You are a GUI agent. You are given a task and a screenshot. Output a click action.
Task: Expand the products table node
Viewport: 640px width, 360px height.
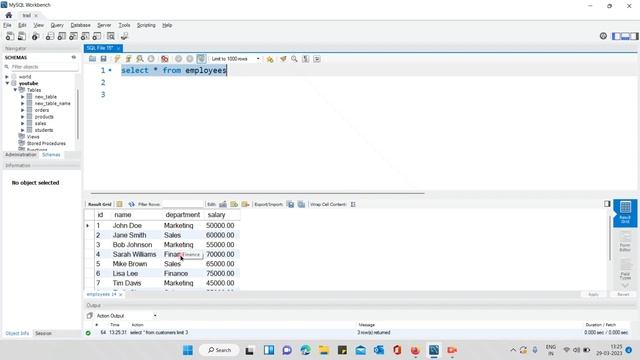22,117
